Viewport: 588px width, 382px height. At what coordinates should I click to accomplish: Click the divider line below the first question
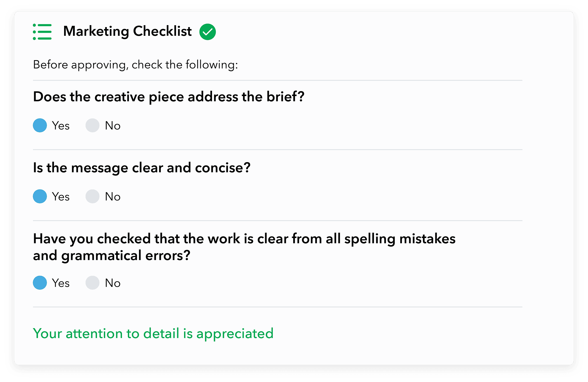coord(277,149)
